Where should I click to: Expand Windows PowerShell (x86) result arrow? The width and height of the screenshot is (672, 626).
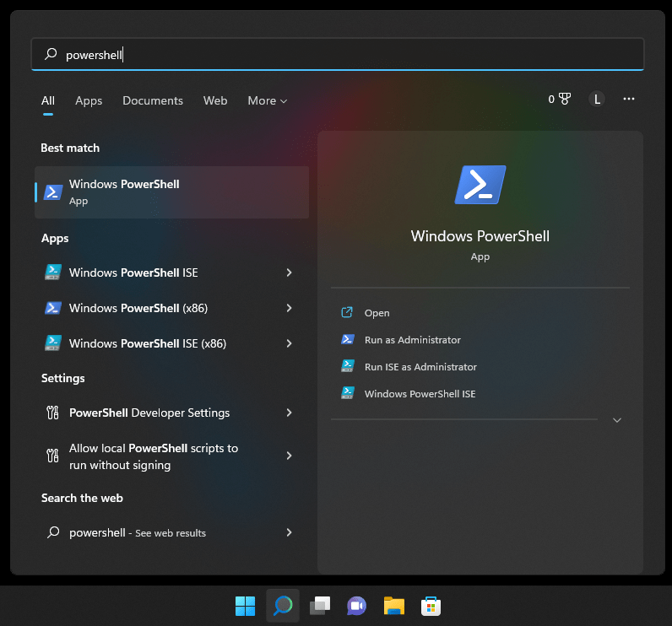[290, 308]
